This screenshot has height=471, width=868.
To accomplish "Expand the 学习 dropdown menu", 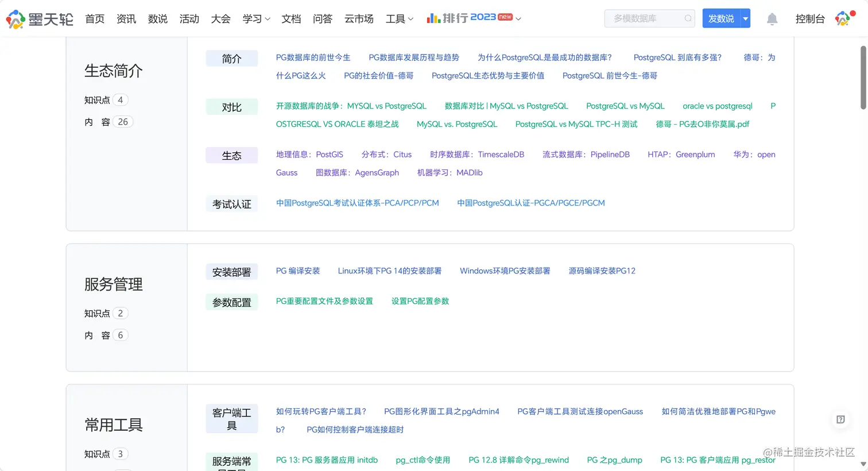I will coord(256,19).
